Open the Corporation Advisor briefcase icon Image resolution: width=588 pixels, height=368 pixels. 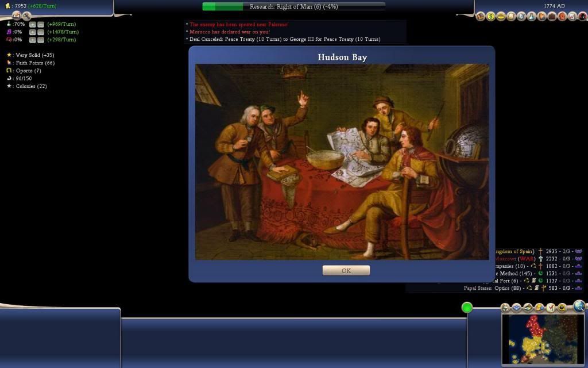[x=552, y=17]
